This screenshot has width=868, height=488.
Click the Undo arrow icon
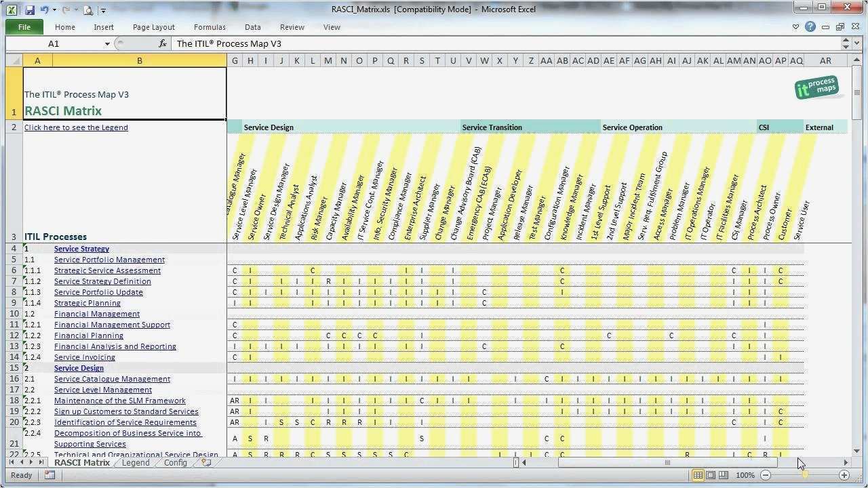(x=45, y=10)
